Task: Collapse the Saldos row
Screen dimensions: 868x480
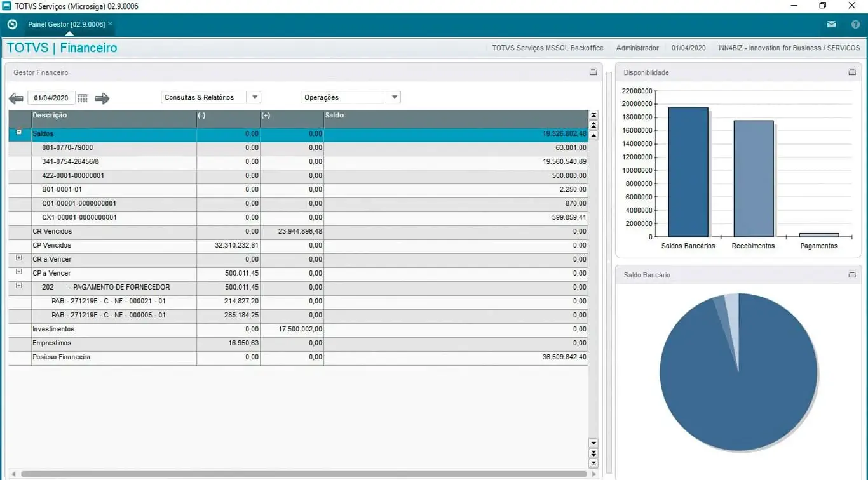Action: (x=19, y=132)
